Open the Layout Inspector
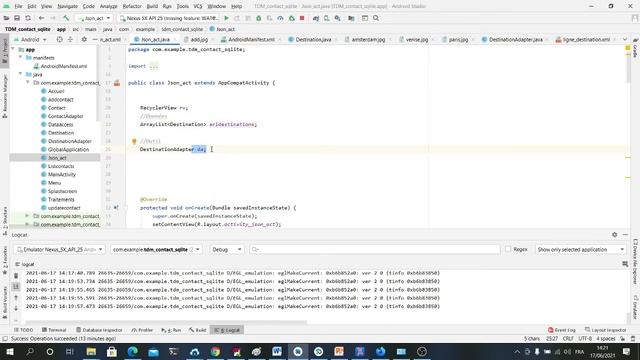Viewport: 640px width, 360px height. 605,330
